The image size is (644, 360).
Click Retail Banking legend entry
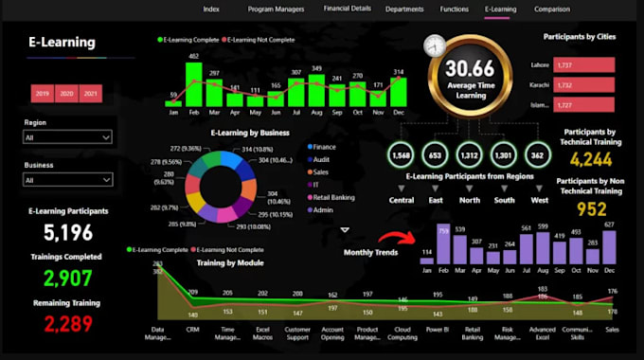click(331, 197)
